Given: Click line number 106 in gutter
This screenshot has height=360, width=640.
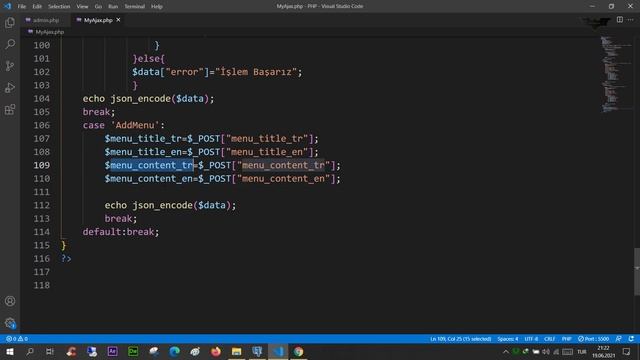Looking at the screenshot, I should click(x=42, y=125).
